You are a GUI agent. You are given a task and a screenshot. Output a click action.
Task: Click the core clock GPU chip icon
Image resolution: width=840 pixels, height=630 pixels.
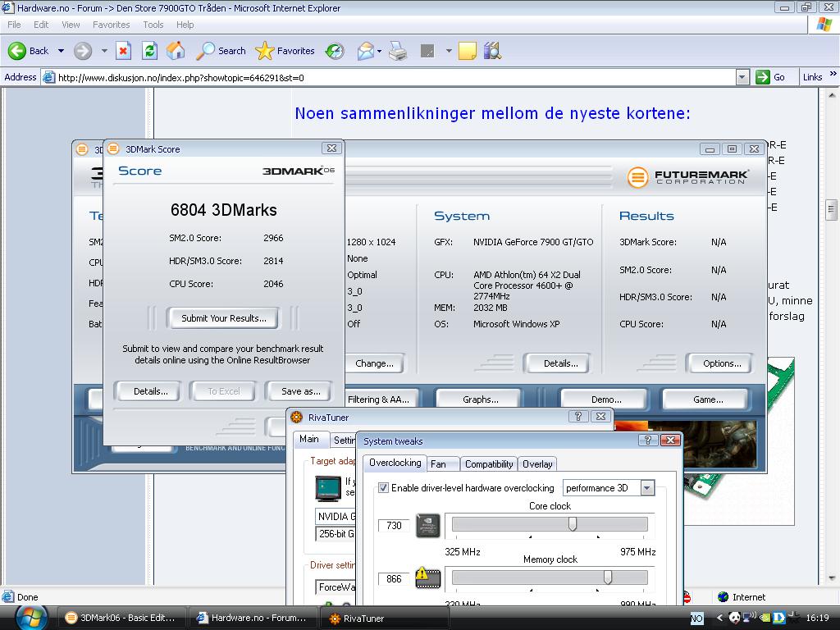(x=428, y=526)
